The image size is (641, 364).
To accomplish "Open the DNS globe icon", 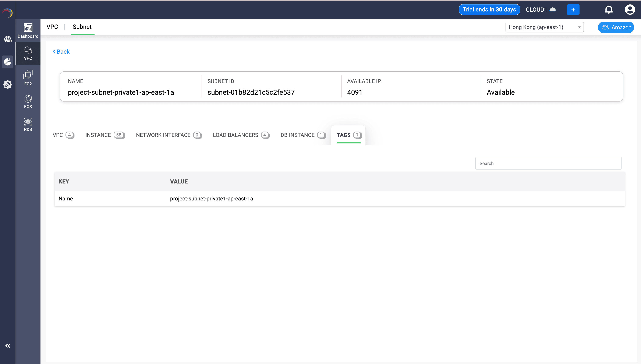I will 8,39.
